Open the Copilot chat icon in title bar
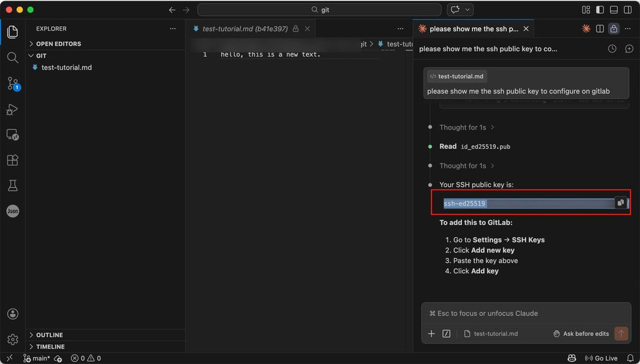Viewport: 640px width, 364px height. pyautogui.click(x=455, y=10)
